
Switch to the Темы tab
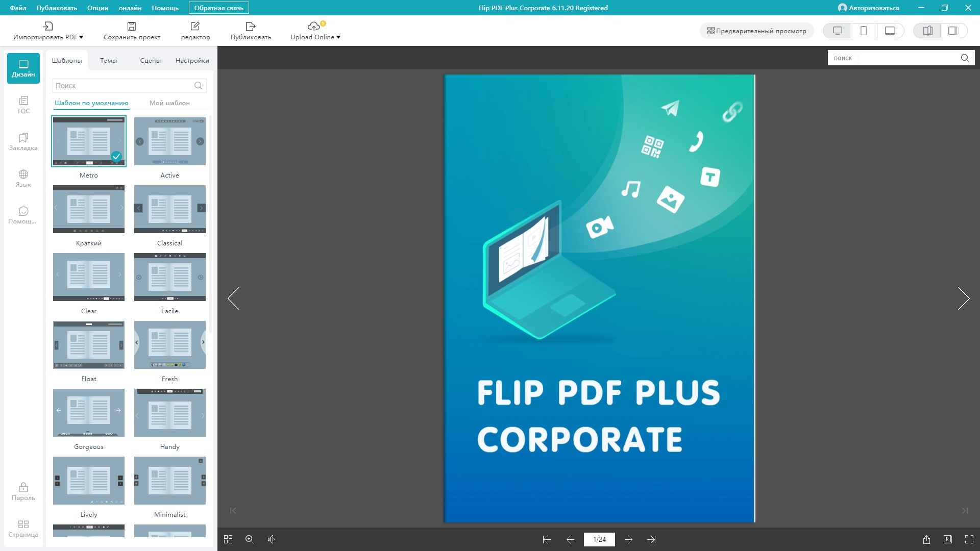tap(108, 60)
